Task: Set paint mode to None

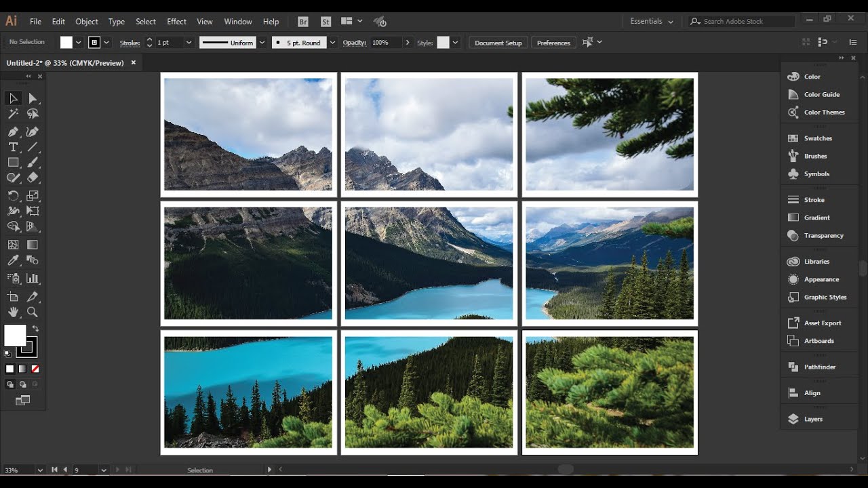Action: coord(35,369)
